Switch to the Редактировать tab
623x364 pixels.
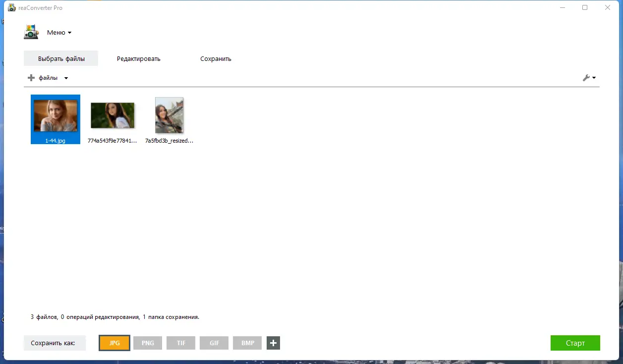139,58
